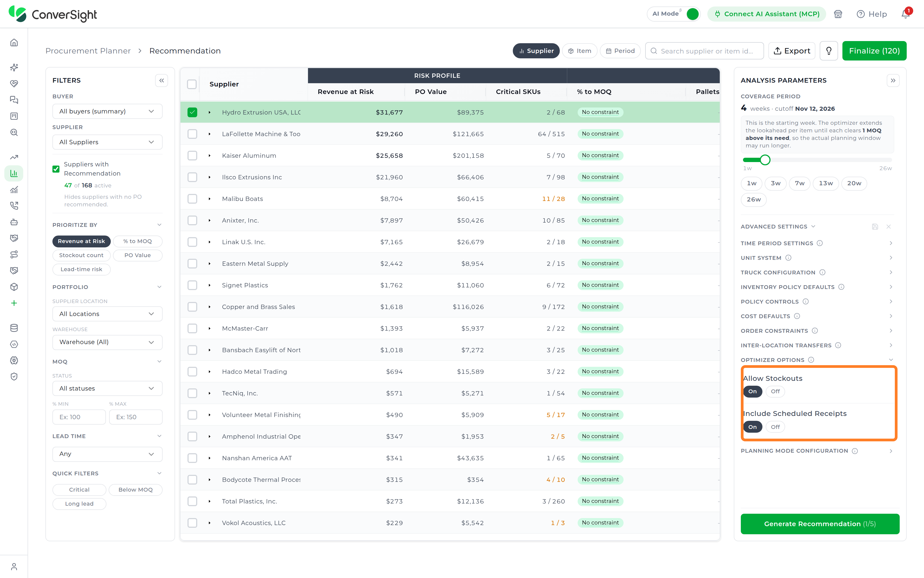Click the cube package icon in sidebar
Viewport: 924px width, 578px height.
(14, 287)
